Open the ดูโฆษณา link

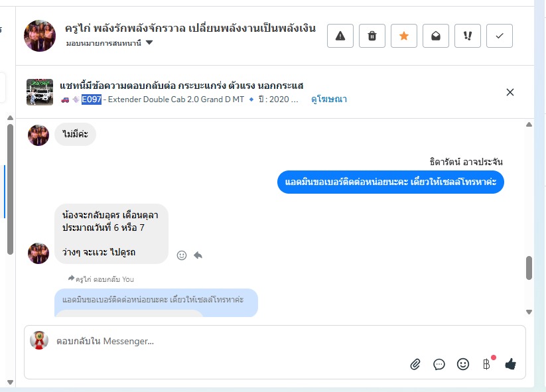coord(328,99)
